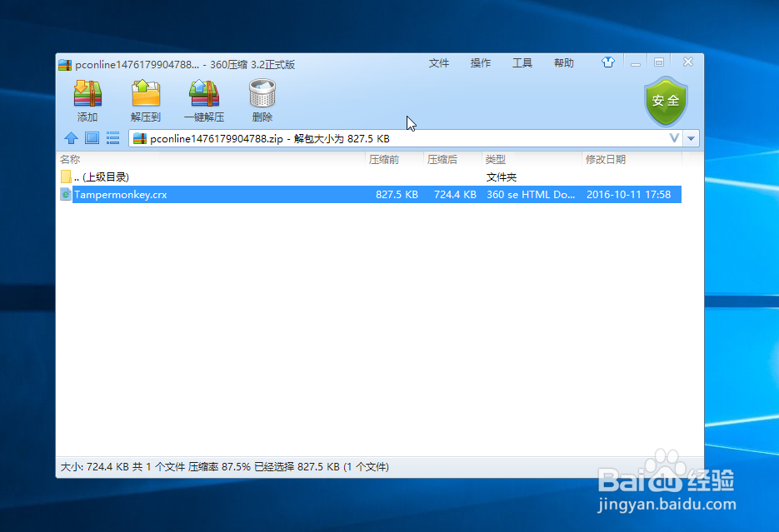
Task: Select the Tampermonkey.crx file name
Action: tap(121, 195)
